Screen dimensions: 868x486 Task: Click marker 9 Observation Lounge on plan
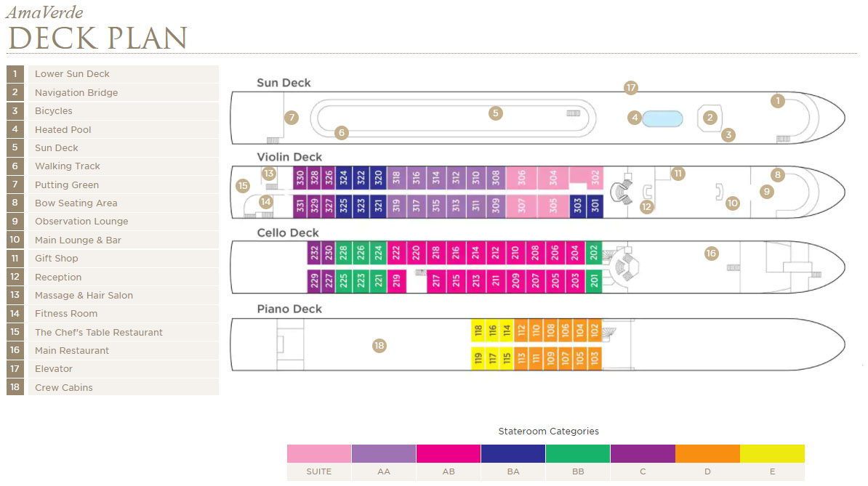click(767, 192)
